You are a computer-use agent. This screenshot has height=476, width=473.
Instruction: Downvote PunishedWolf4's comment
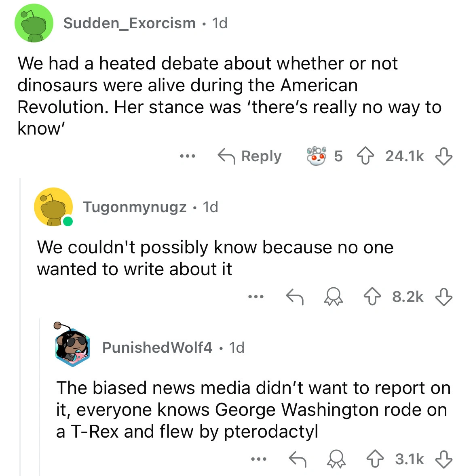point(443,459)
